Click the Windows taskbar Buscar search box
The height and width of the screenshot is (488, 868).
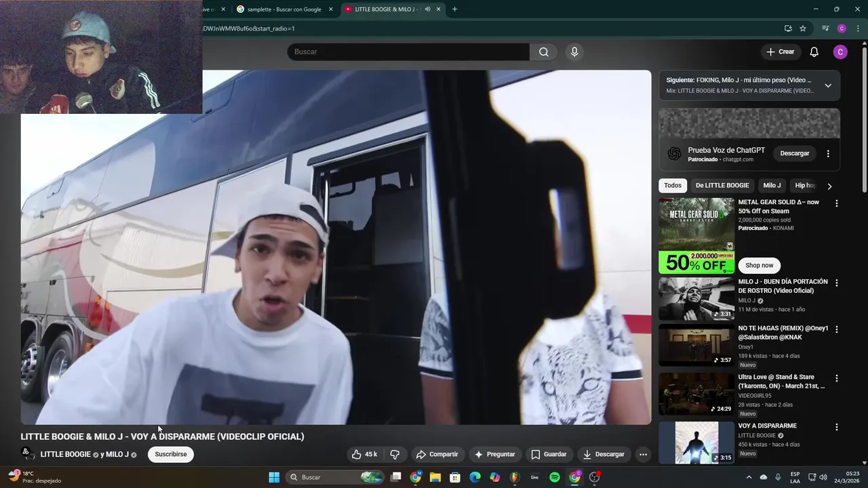[x=335, y=477]
